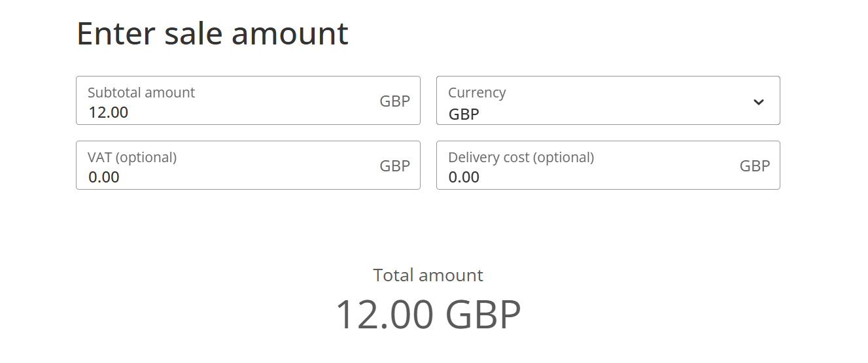Focus the Delivery cost (optional) field
The width and height of the screenshot is (868, 363).
tap(589, 177)
